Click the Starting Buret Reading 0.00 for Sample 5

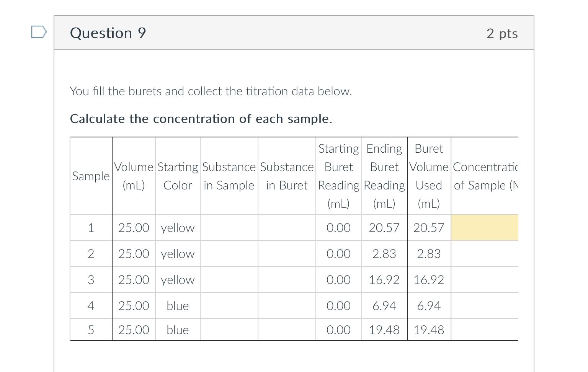coord(338,330)
